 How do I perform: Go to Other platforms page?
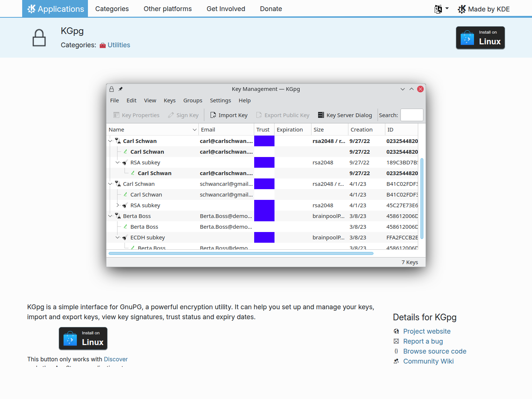click(x=168, y=8)
